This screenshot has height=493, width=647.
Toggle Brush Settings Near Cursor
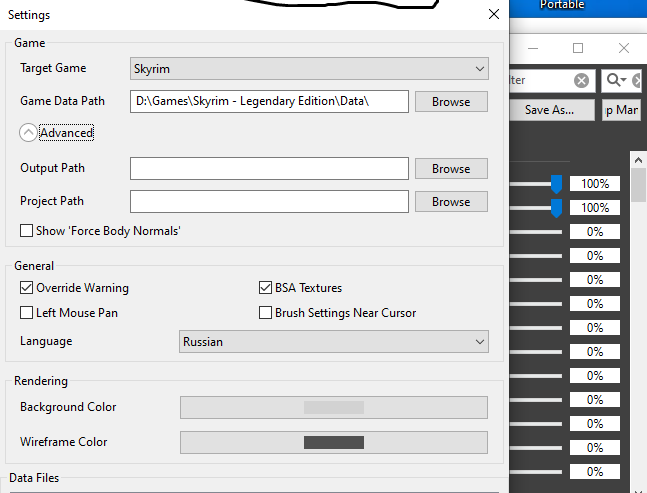click(x=266, y=313)
